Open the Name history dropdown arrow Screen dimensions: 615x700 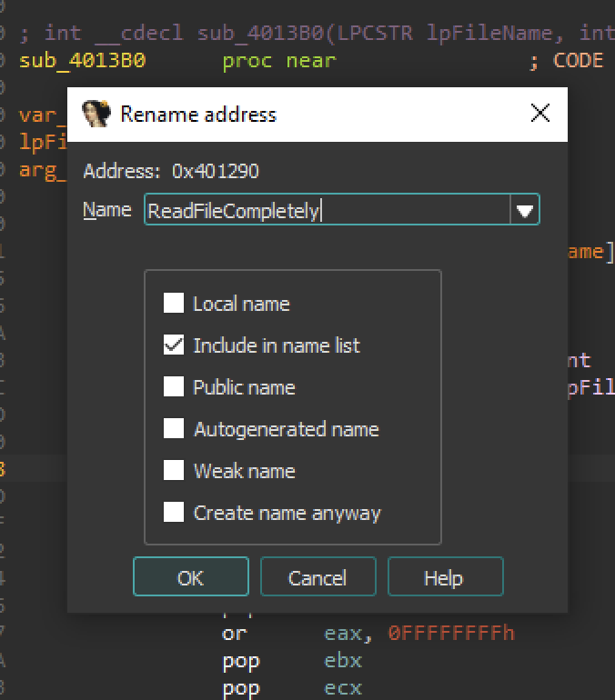524,210
